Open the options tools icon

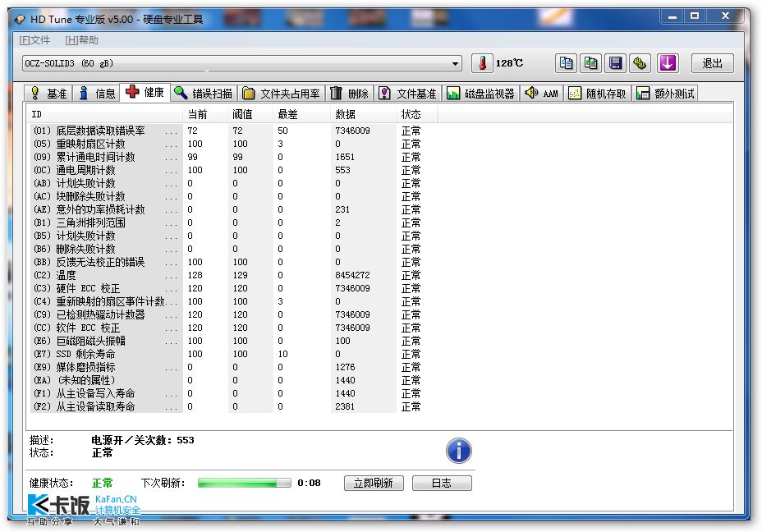click(x=640, y=63)
